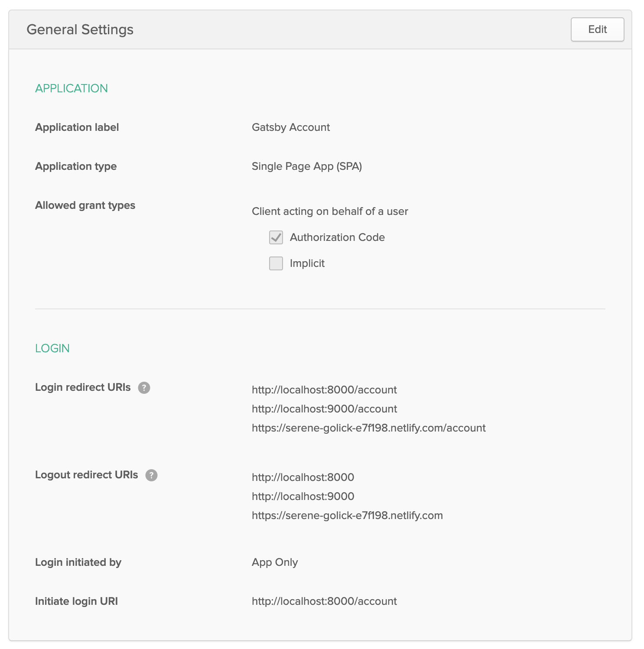Click the localhost:9000/account login redirect URI

click(324, 409)
